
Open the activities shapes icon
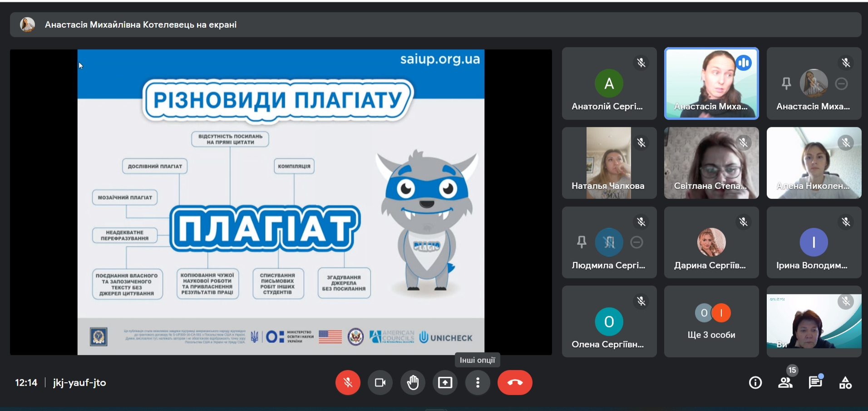click(845, 383)
